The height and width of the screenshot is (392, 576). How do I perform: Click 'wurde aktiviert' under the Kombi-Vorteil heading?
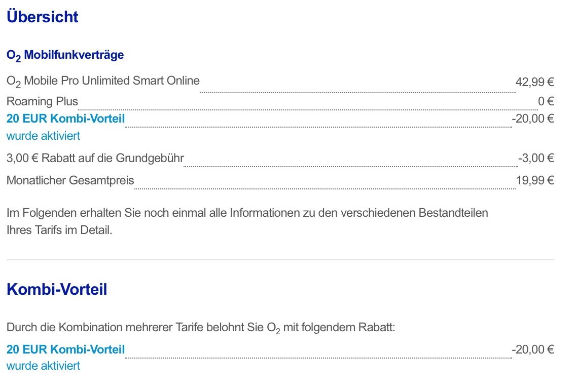click(43, 366)
